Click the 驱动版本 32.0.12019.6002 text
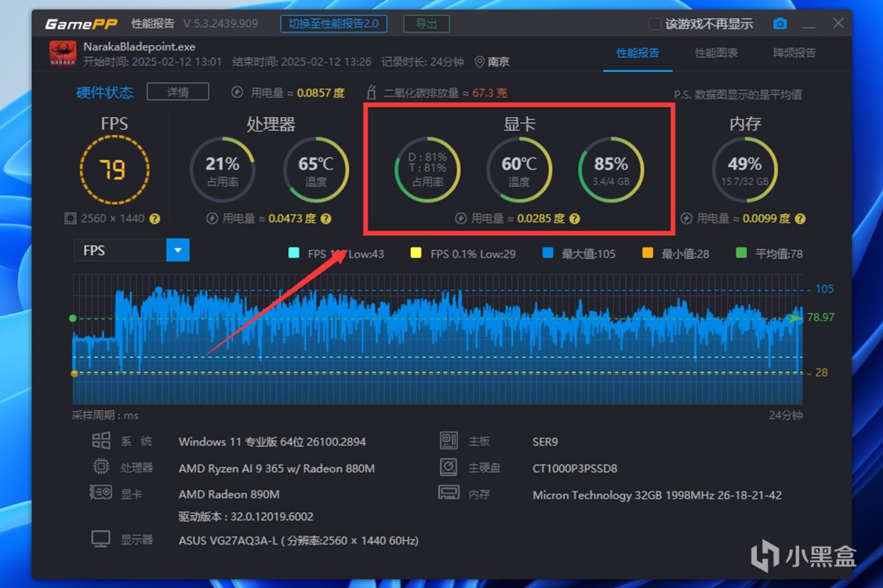883x588 pixels. tap(246, 516)
